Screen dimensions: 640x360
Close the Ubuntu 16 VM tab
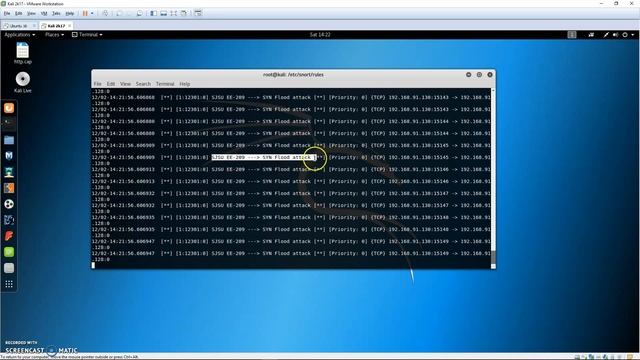[x=34, y=26]
